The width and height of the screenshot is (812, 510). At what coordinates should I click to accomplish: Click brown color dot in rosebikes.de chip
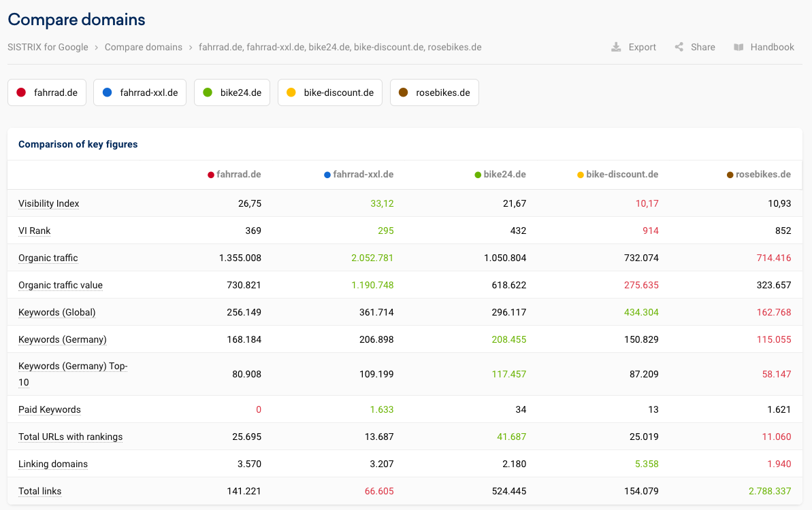404,92
